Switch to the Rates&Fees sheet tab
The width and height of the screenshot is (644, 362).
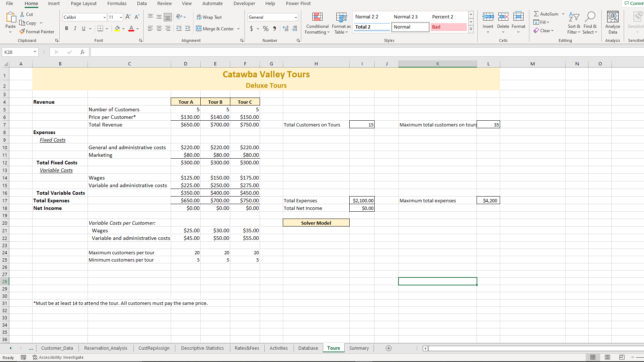click(x=247, y=348)
